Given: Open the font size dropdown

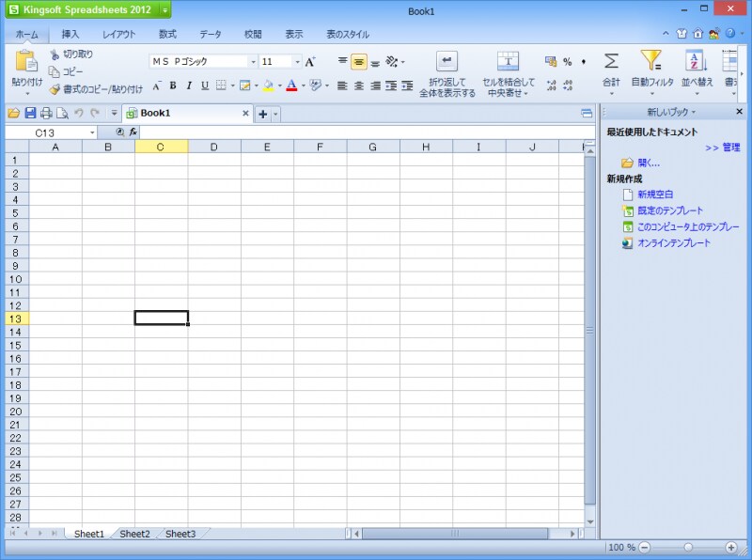Looking at the screenshot, I should 297,61.
